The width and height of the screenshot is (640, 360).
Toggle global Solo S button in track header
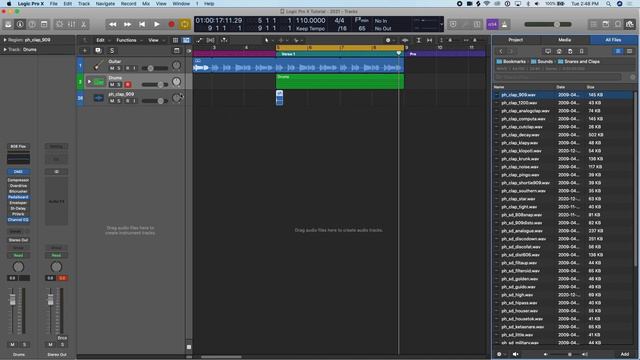tap(112, 51)
